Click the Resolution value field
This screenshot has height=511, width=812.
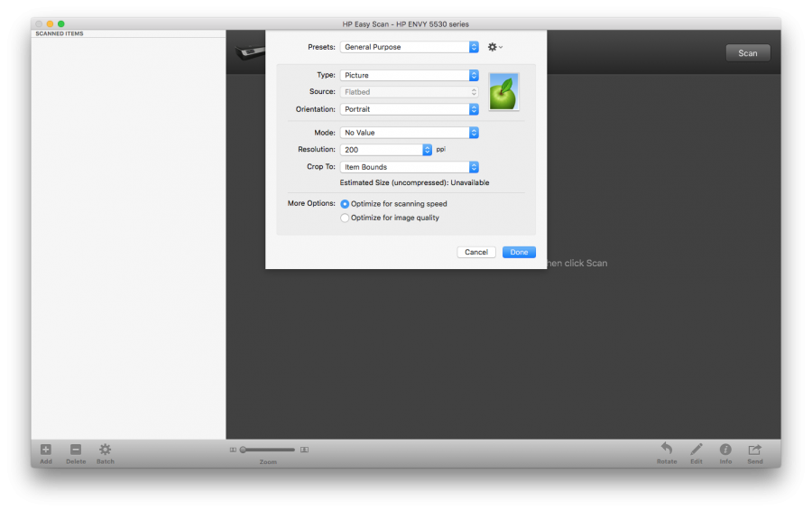pyautogui.click(x=381, y=150)
